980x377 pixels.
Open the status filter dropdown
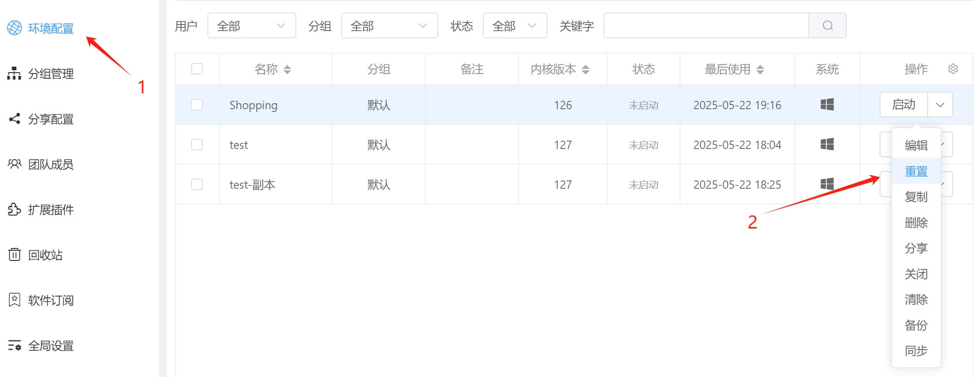[515, 26]
